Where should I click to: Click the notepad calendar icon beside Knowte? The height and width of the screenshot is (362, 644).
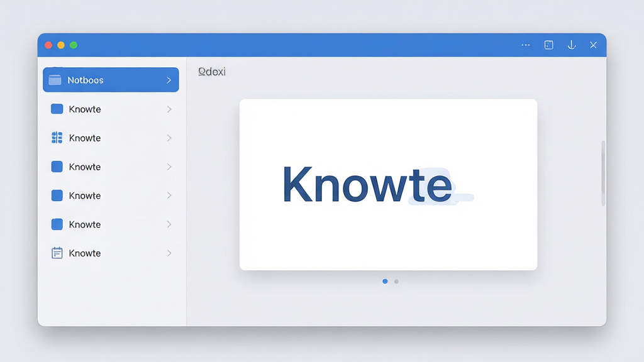(57, 253)
